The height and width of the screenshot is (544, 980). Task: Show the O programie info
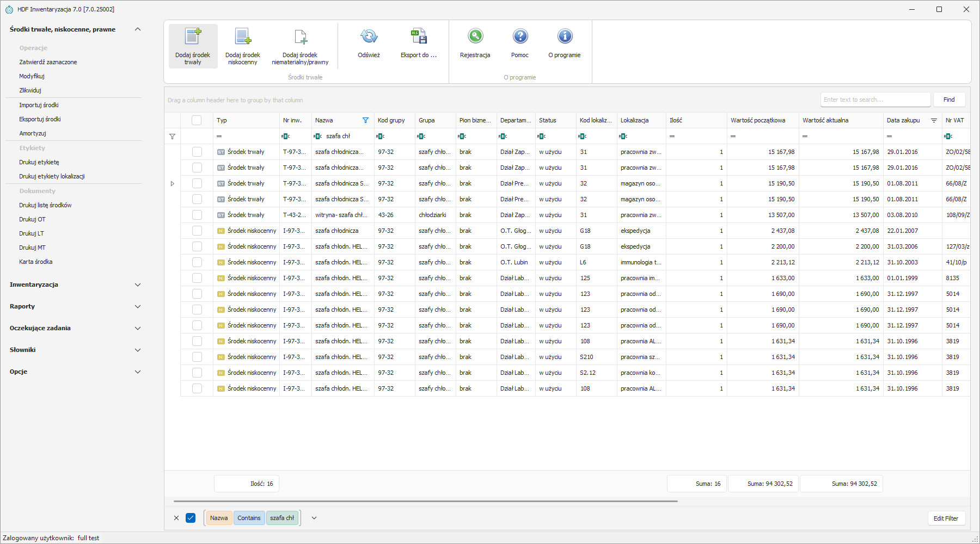565,37
